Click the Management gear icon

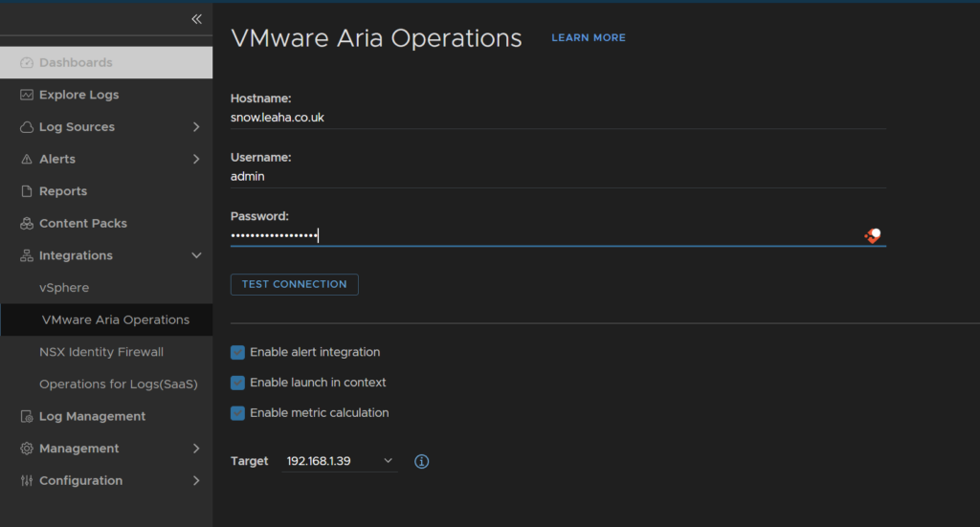coord(26,449)
